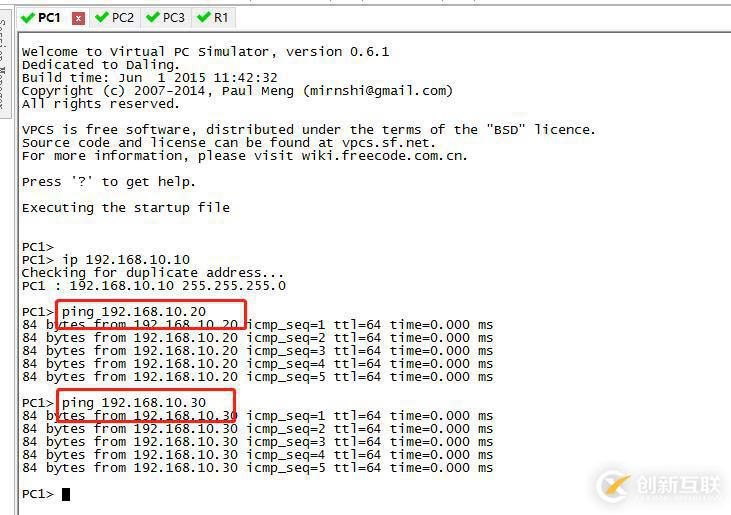Click the terminal cursor at PC1> prompt
Screen dimensions: 731x515
coord(66,494)
